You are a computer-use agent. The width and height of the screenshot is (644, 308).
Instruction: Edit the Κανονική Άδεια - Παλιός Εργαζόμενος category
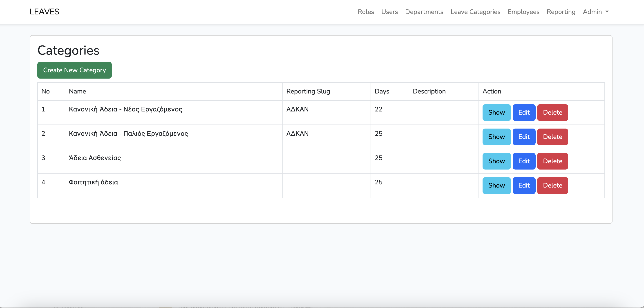524,137
